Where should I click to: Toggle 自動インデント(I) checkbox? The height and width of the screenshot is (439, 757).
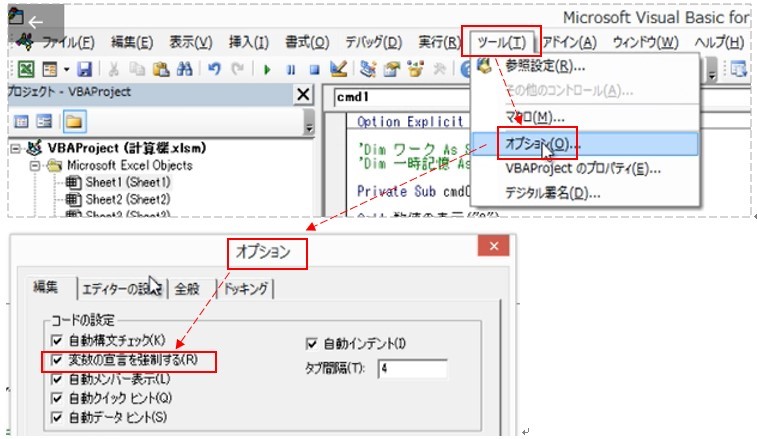pyautogui.click(x=313, y=343)
